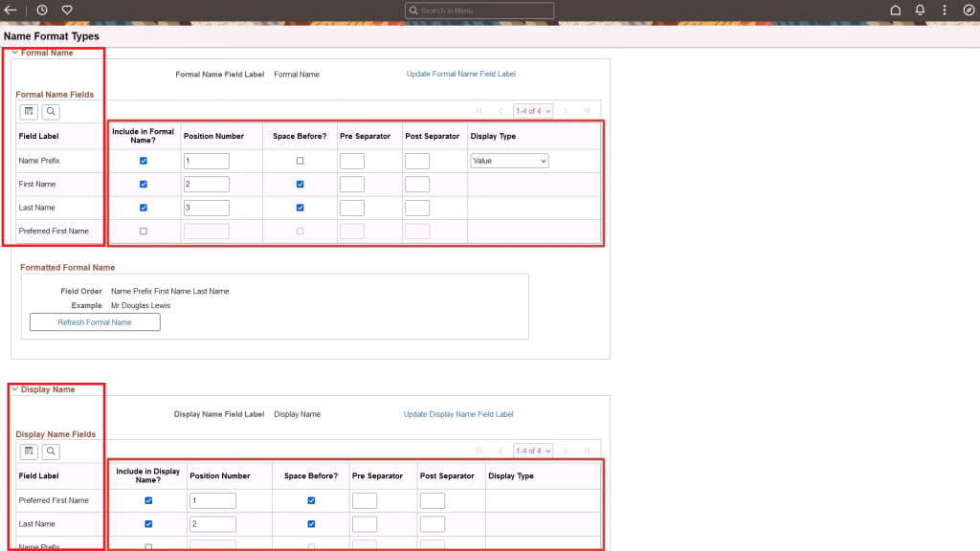Open the Actions menu with three dots
This screenshot has width=980, height=551.
[944, 10]
